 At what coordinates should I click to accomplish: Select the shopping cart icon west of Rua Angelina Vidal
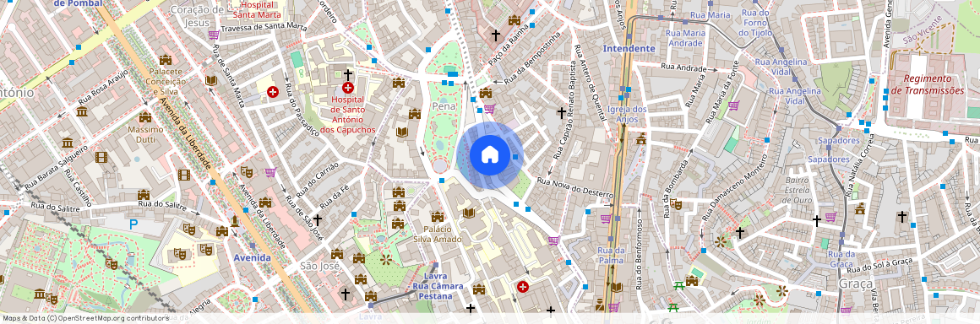click(733, 105)
